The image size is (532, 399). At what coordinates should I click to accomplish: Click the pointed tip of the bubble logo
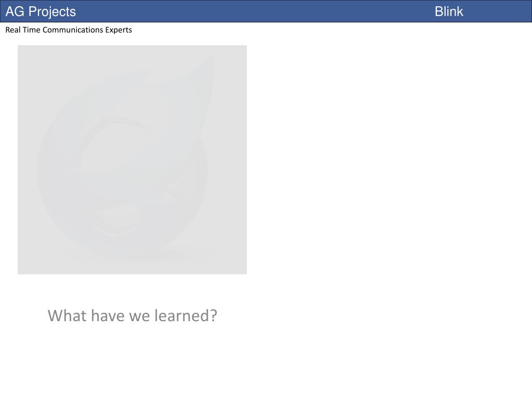pyautogui.click(x=209, y=68)
